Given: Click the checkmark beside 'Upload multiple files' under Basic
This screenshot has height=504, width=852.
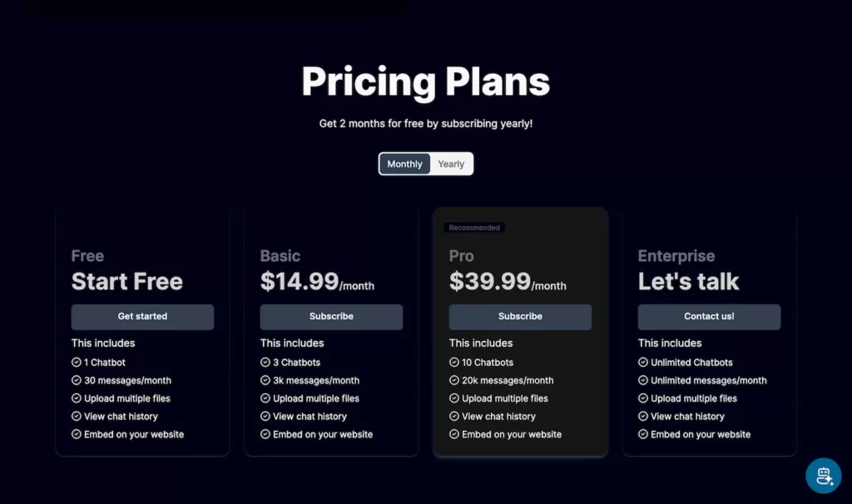Looking at the screenshot, I should click(265, 398).
